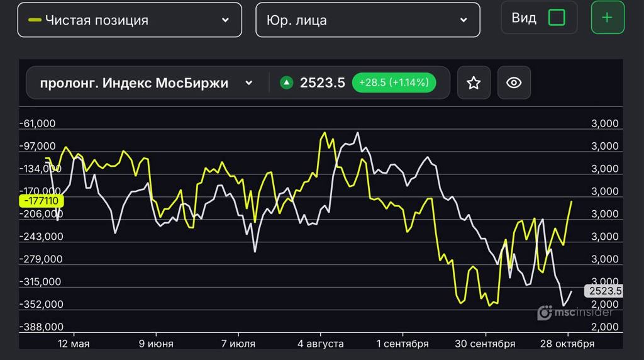Open the Чистая позиция dropdown
Image resolution: width=644 pixels, height=360 pixels.
click(129, 20)
